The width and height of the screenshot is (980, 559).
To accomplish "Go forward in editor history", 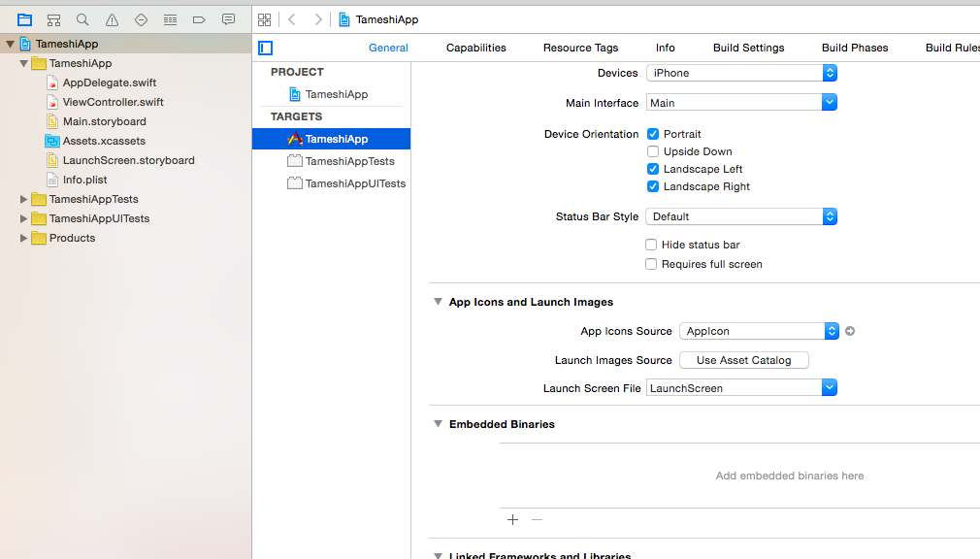I will click(318, 20).
